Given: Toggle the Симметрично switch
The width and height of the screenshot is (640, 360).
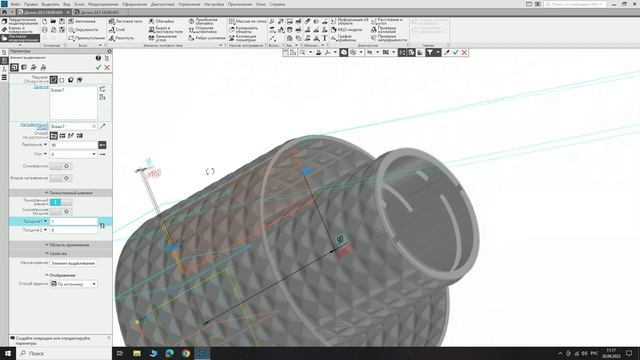Looking at the screenshot, I should pos(61,166).
